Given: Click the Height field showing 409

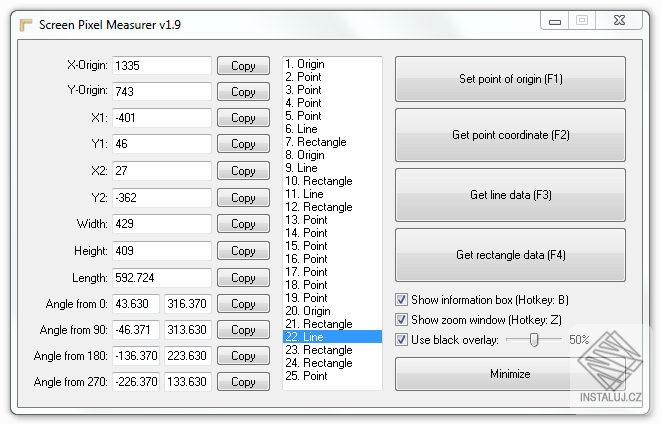Looking at the screenshot, I should pyautogui.click(x=162, y=251).
